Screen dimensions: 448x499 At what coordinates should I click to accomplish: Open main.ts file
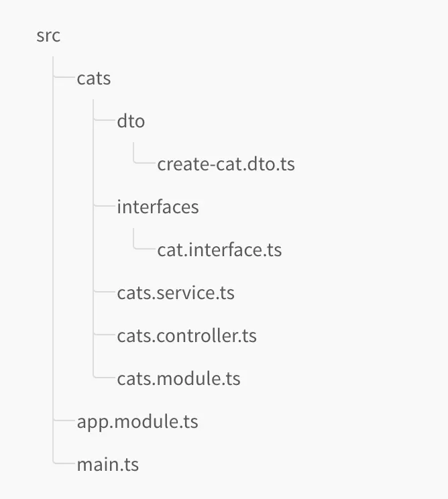point(108,464)
